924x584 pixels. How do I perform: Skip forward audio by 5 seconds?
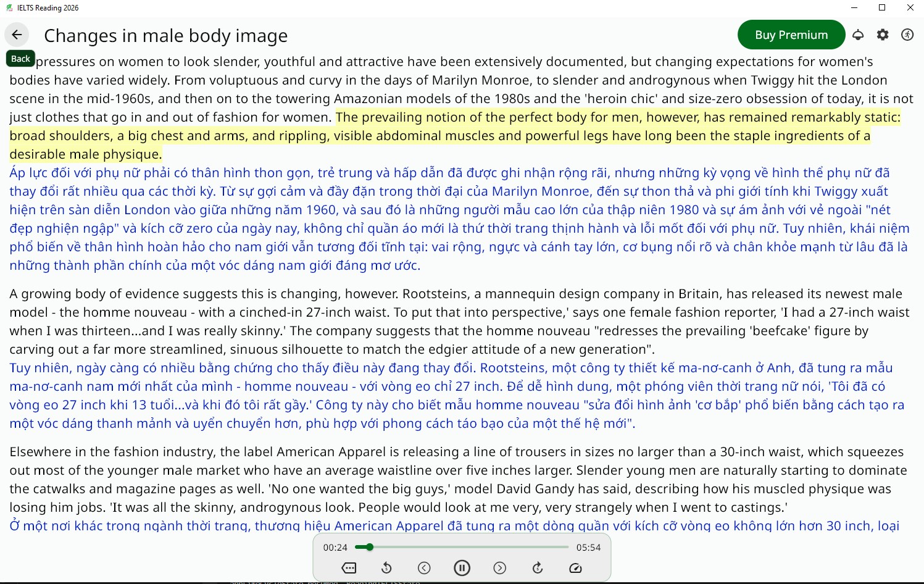[538, 568]
